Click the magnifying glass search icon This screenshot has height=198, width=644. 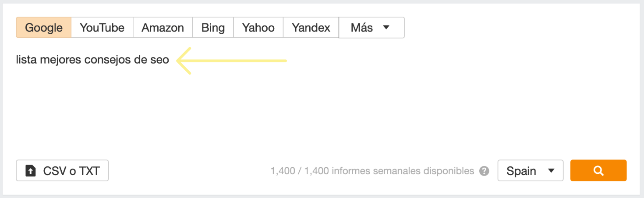(598, 171)
